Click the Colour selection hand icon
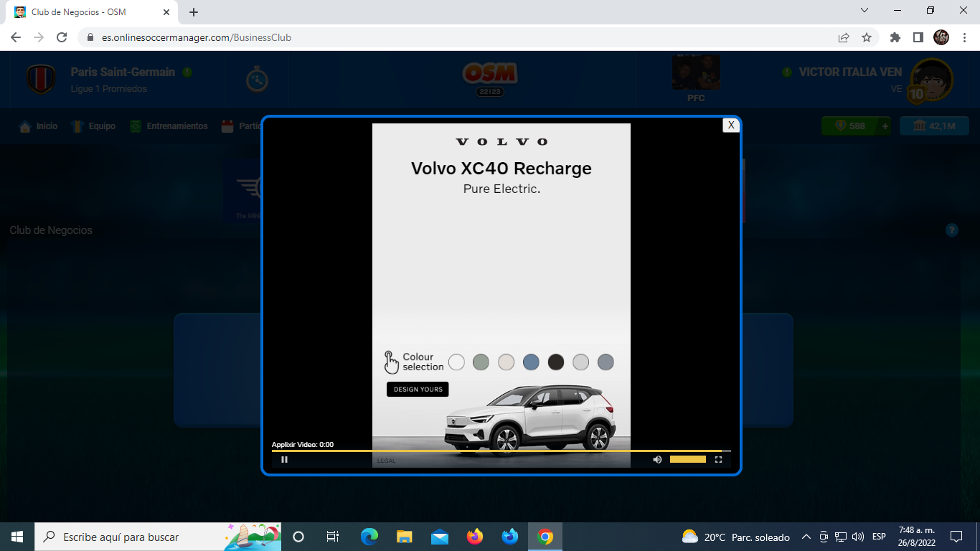Viewport: 980px width, 551px height. pos(391,362)
